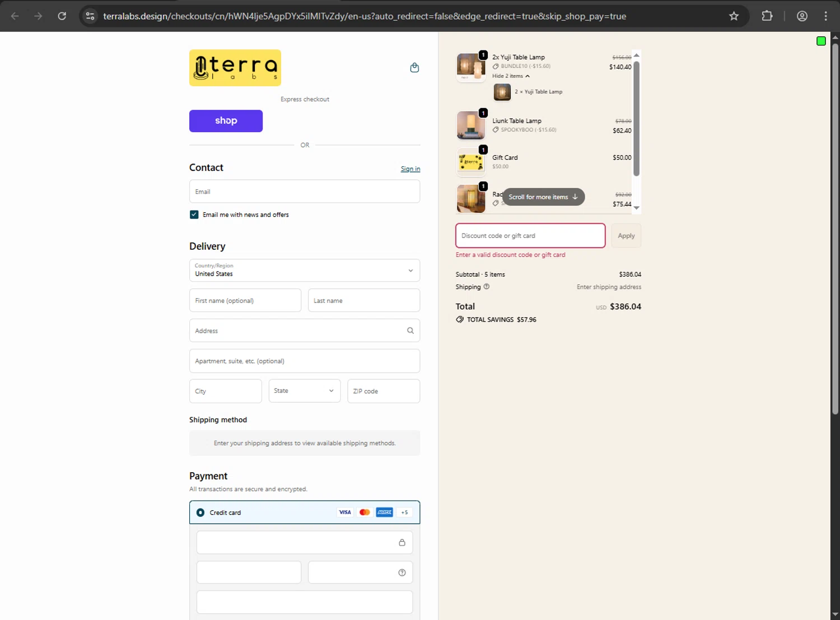840x620 pixels.
Task: Click the site information icon in address bar
Action: [90, 16]
